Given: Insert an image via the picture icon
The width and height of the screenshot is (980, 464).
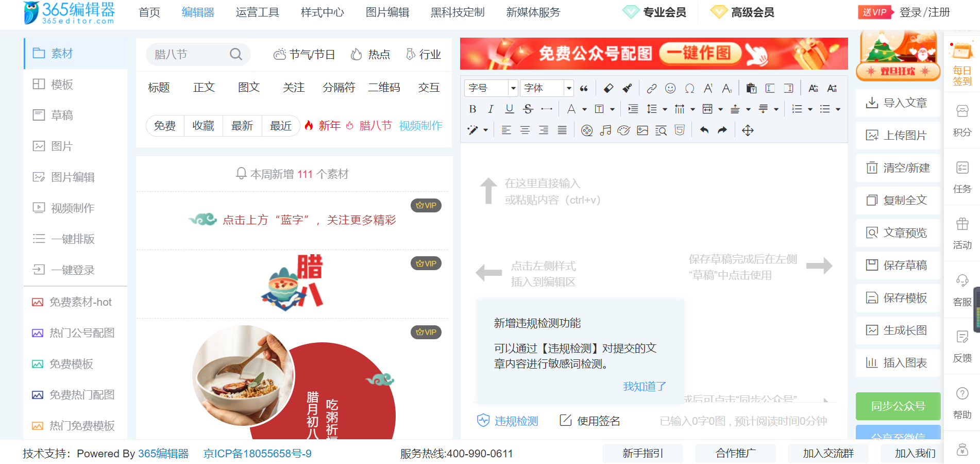Looking at the screenshot, I should pos(643,130).
